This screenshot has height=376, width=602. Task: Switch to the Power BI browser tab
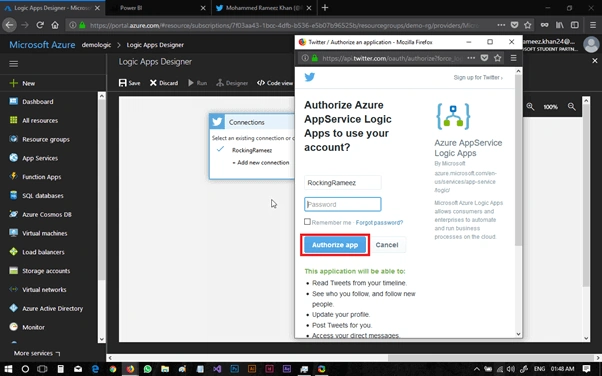[x=159, y=8]
